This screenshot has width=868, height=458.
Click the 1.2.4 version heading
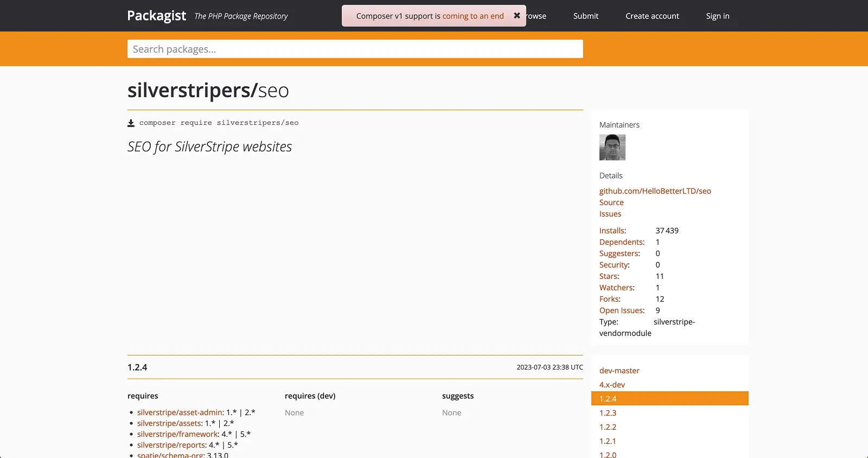coord(137,367)
